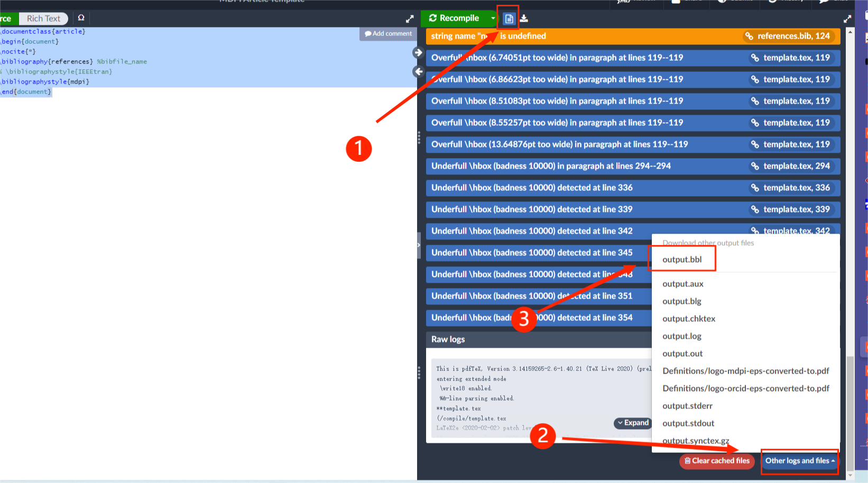
Task: Download output.aux from the menu
Action: tap(683, 284)
